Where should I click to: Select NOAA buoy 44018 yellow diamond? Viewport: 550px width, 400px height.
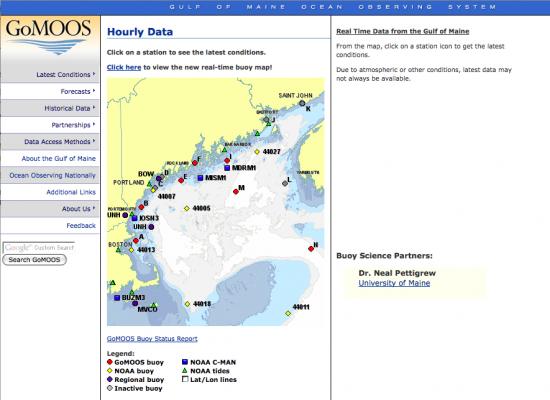(x=187, y=304)
